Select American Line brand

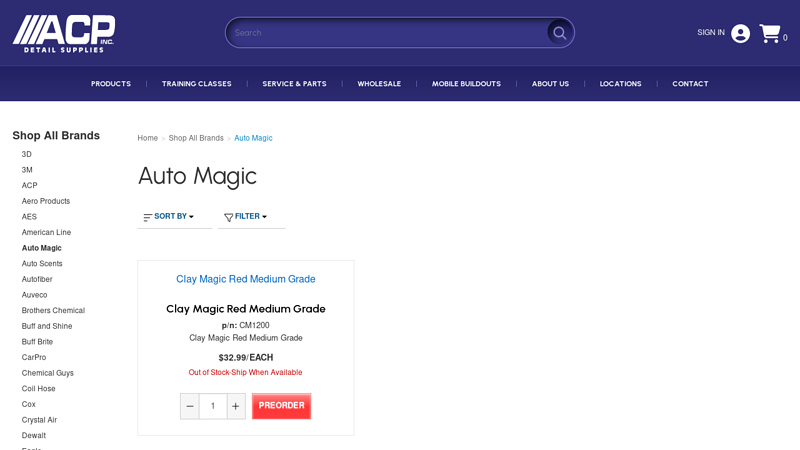(x=46, y=233)
